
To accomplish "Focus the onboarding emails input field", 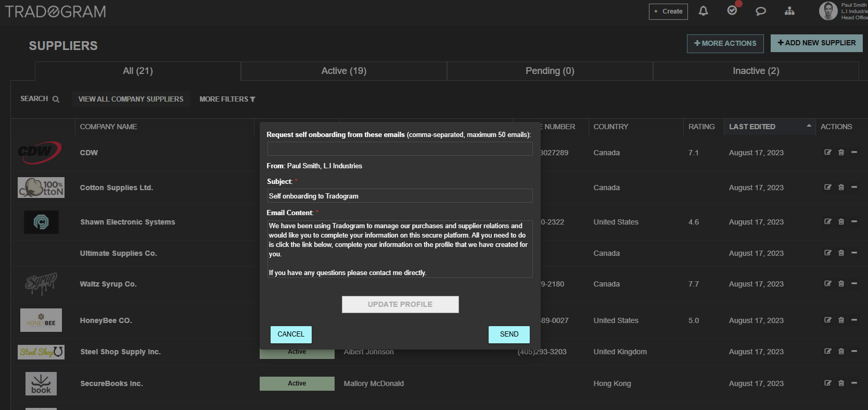I will 400,149.
